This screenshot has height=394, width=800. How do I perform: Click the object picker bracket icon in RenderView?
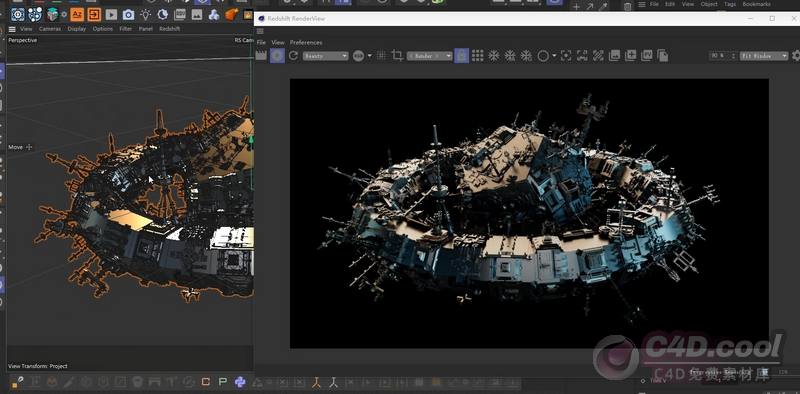tap(582, 56)
